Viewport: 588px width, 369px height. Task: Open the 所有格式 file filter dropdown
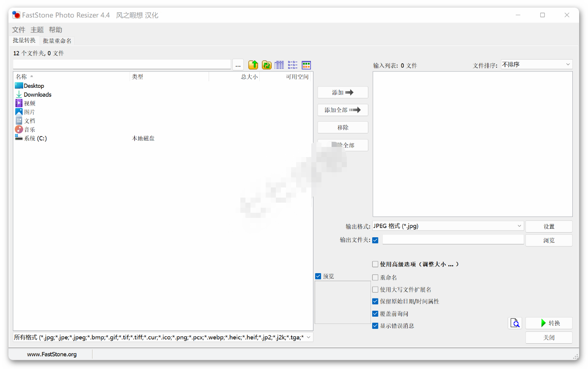coord(163,337)
